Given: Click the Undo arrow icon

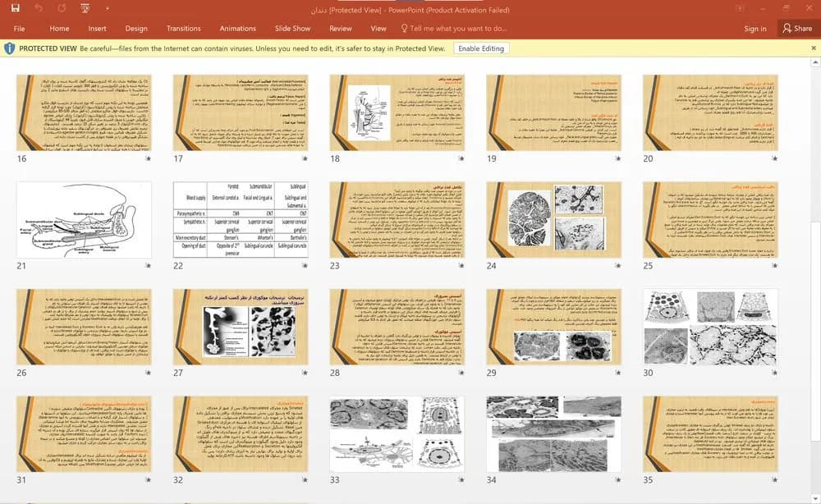Looking at the screenshot, I should [x=39, y=8].
